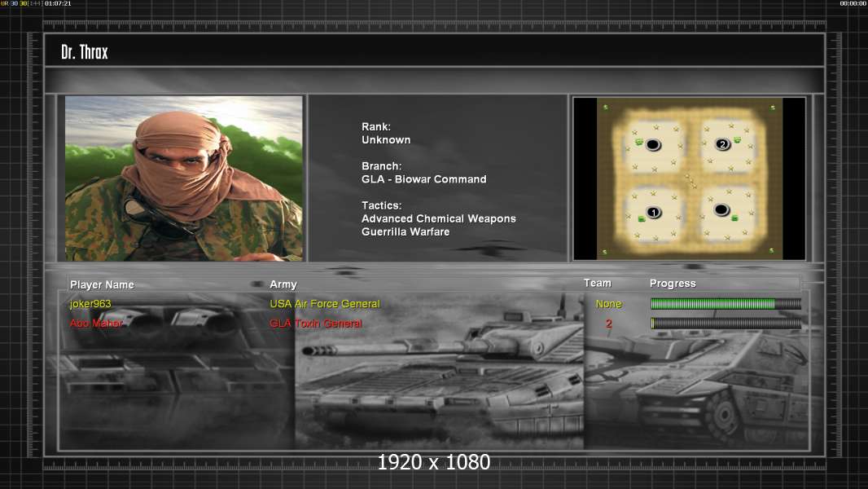Click the "Player Name" column header
Screen dimensions: 868x489
(x=102, y=284)
